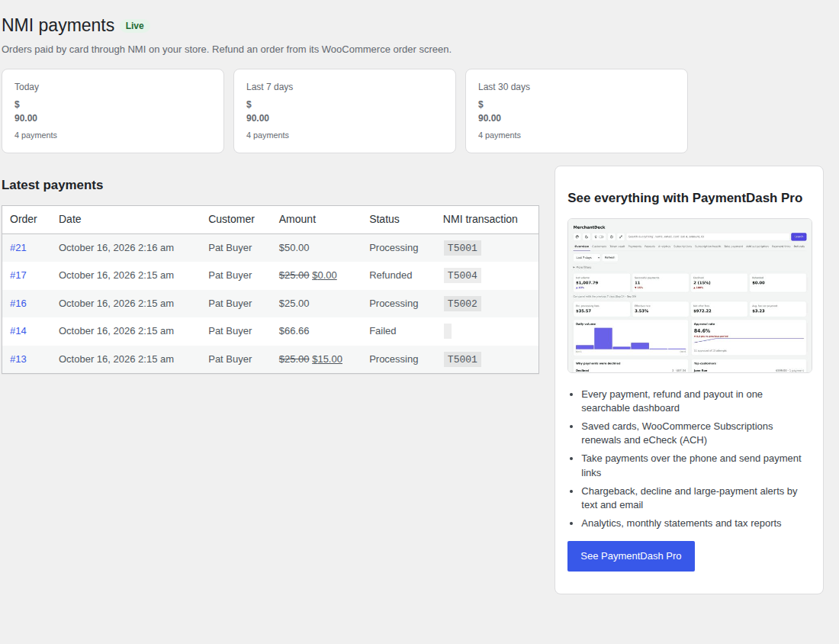Click the $25.00 amount for order #16
The height and width of the screenshot is (644, 839).
(x=294, y=304)
